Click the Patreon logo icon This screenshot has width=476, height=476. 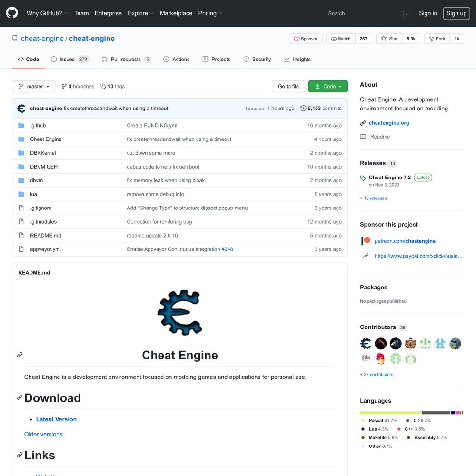pos(366,241)
